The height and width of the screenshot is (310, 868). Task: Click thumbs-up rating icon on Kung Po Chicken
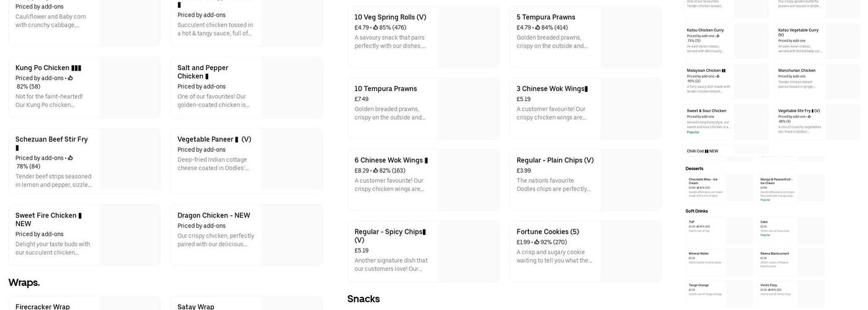(x=70, y=78)
